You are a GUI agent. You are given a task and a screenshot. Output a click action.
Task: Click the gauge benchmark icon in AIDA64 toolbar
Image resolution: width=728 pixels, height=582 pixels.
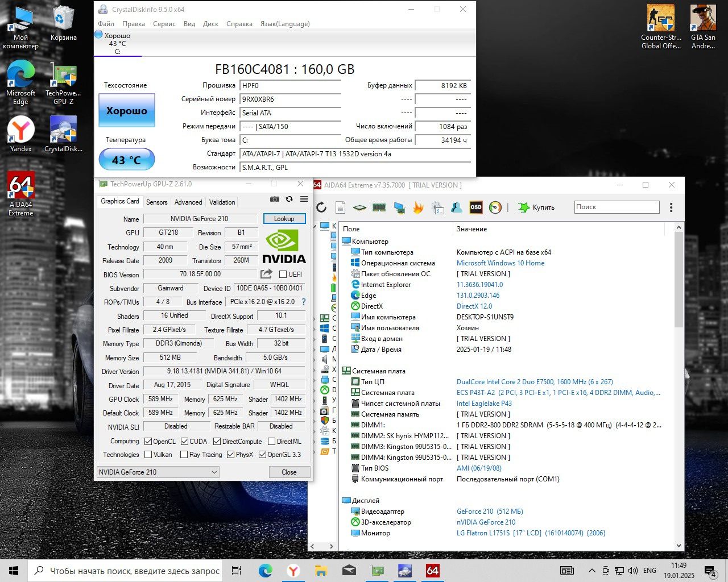tap(495, 207)
